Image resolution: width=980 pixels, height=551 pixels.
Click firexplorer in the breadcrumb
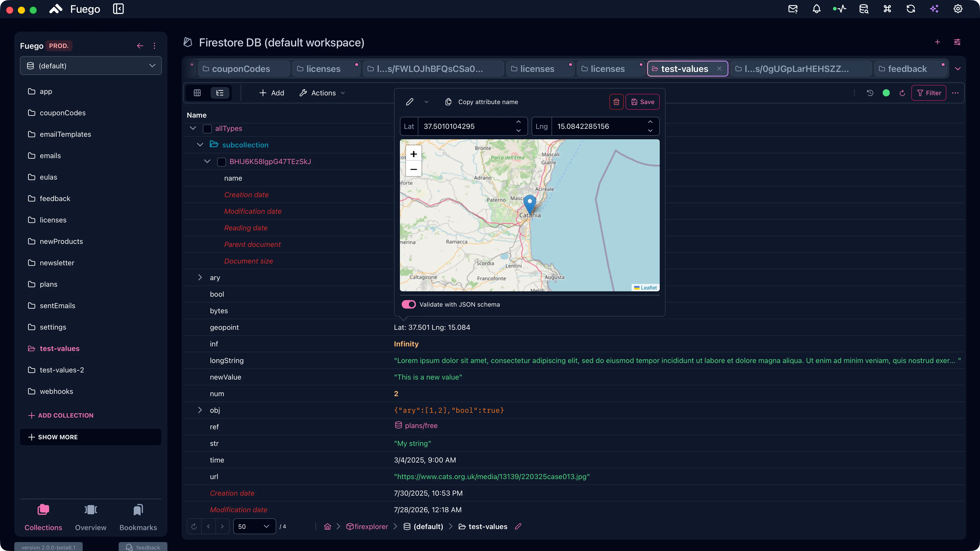(367, 527)
